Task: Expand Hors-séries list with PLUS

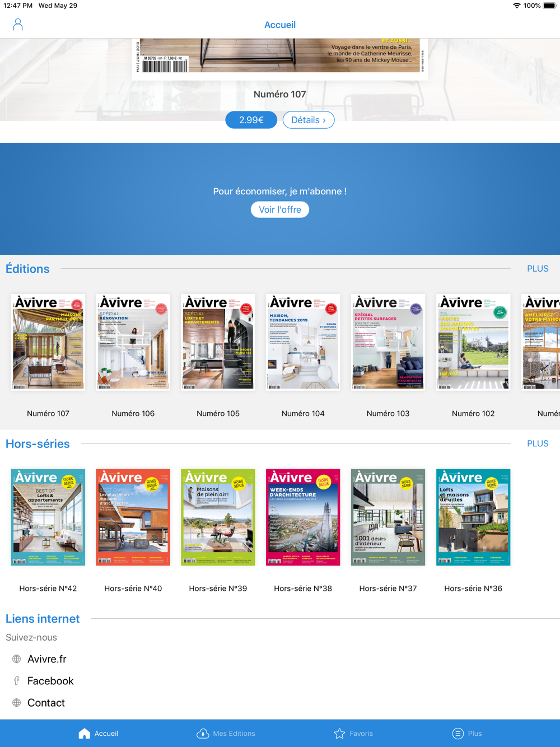Action: click(x=537, y=443)
